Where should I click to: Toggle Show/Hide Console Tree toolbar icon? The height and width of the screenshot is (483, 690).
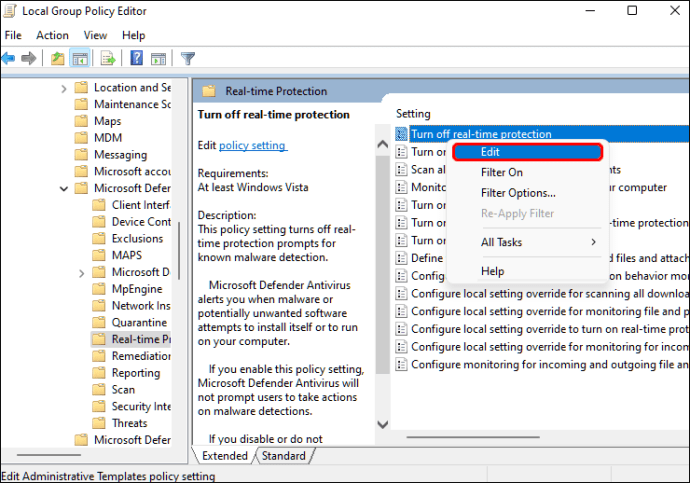coord(80,58)
